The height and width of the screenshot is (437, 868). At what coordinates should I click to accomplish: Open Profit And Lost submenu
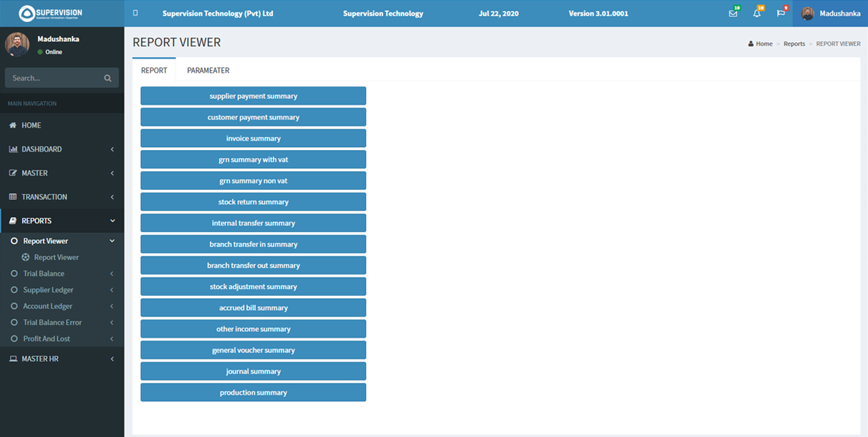(46, 338)
